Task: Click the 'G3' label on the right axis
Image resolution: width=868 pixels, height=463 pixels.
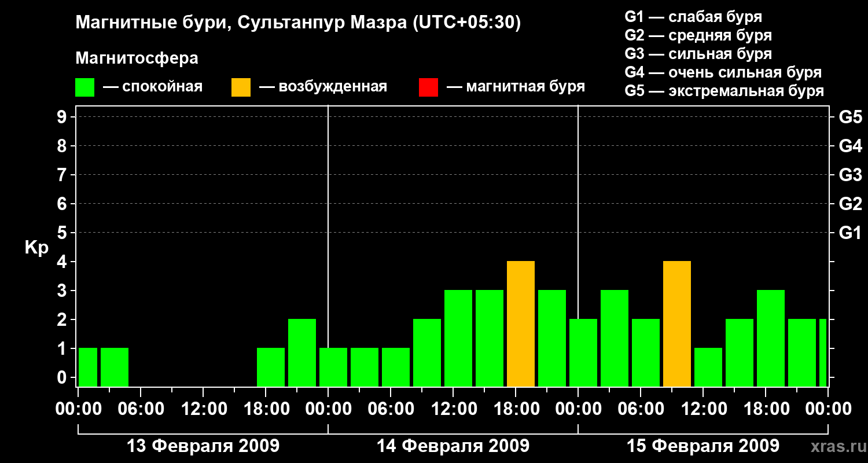Action: coord(850,175)
